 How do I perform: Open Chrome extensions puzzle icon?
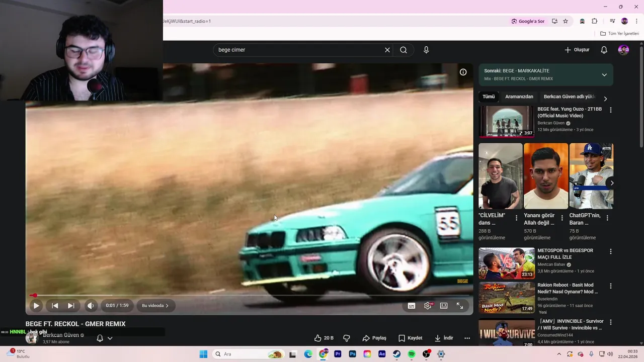pos(594,21)
